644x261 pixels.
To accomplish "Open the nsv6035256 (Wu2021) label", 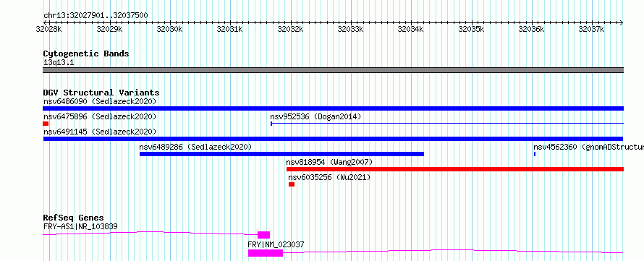I will pos(329,177).
